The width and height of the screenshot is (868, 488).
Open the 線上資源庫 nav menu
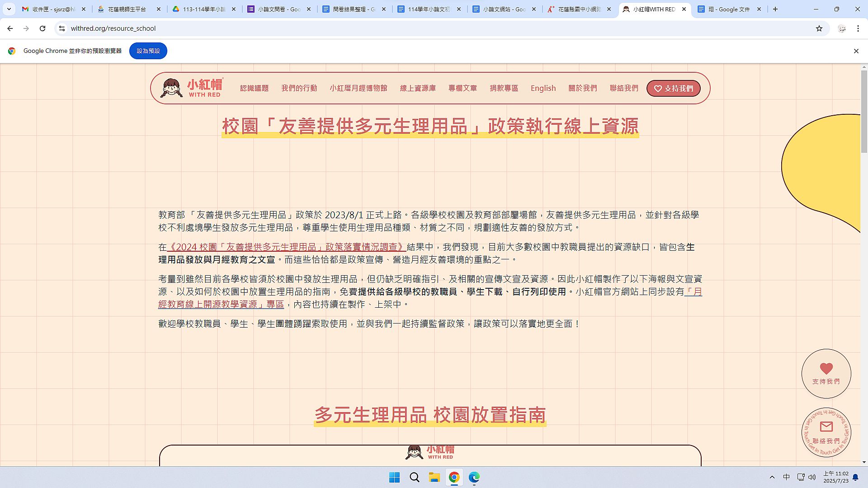(x=418, y=88)
